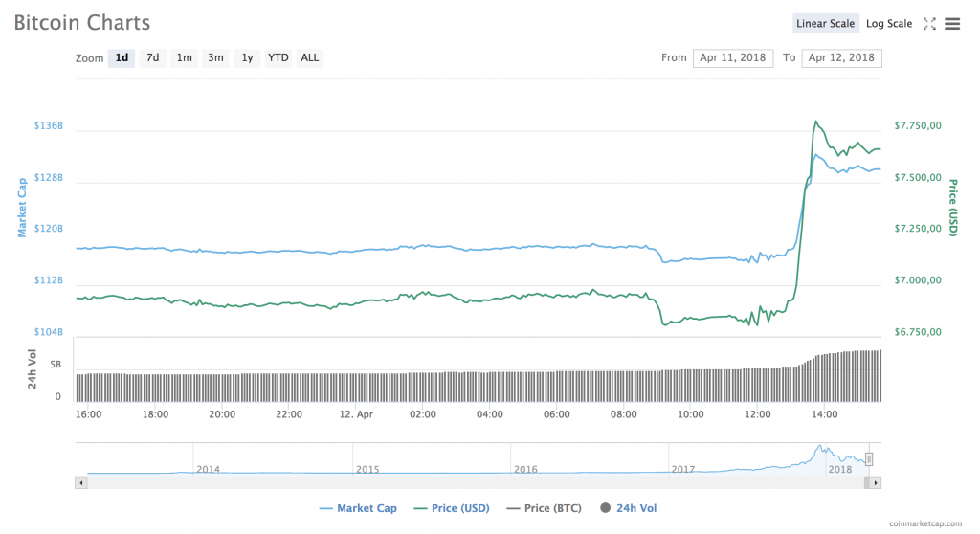Click the $120B market cap axis label

49,228
